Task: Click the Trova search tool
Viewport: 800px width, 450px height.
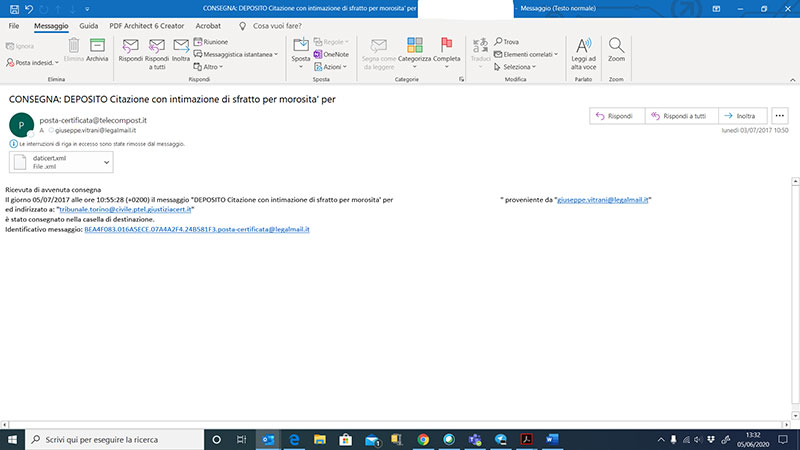Action: pyautogui.click(x=507, y=42)
